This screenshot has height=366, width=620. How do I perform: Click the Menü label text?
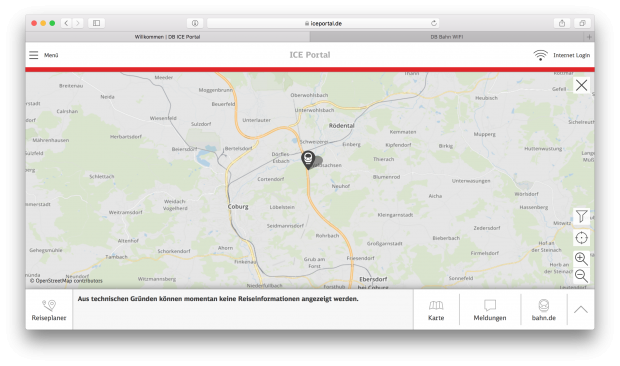[51, 55]
